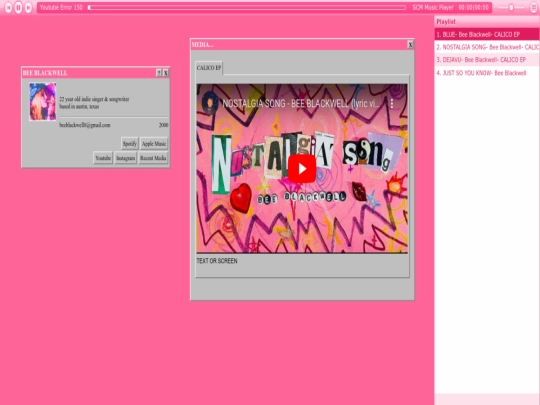Open Recent Media
The width and height of the screenshot is (540, 405).
(153, 158)
